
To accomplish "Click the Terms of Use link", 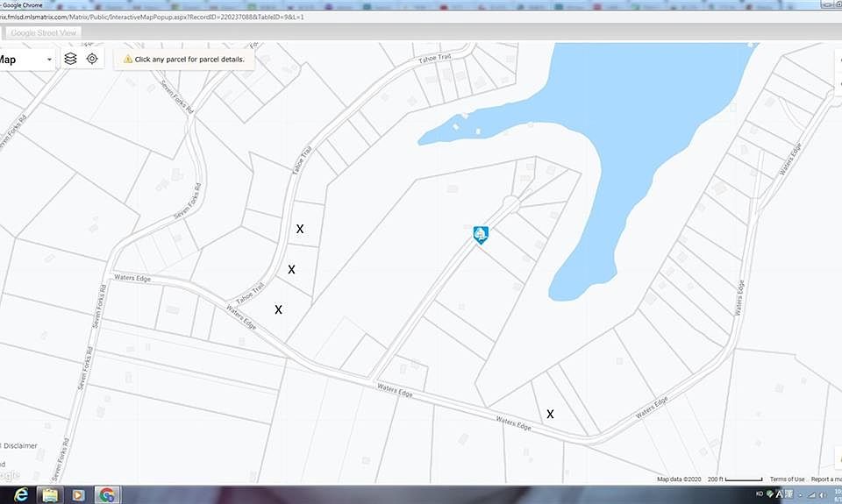I will point(787,479).
